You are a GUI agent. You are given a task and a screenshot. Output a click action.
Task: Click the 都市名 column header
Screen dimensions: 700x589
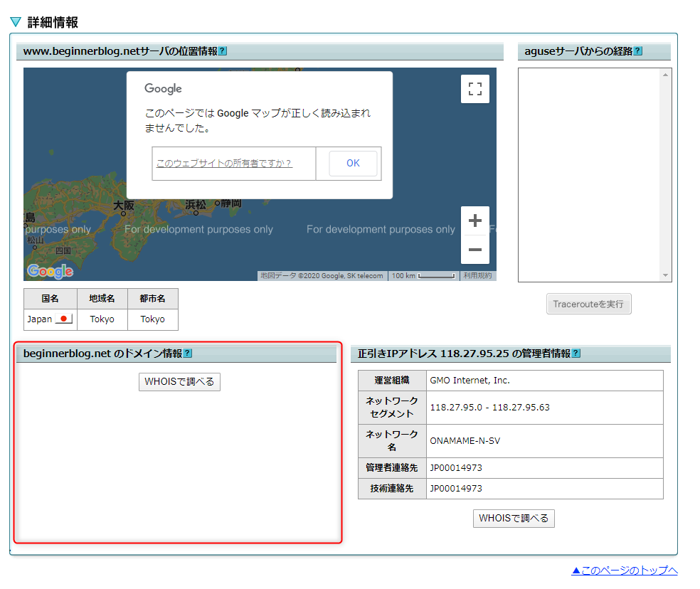[153, 299]
